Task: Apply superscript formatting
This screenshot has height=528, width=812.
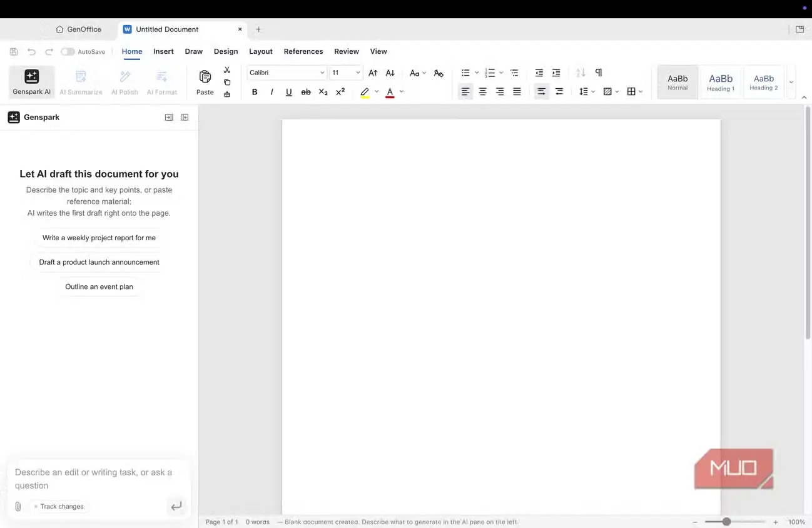Action: coord(340,92)
